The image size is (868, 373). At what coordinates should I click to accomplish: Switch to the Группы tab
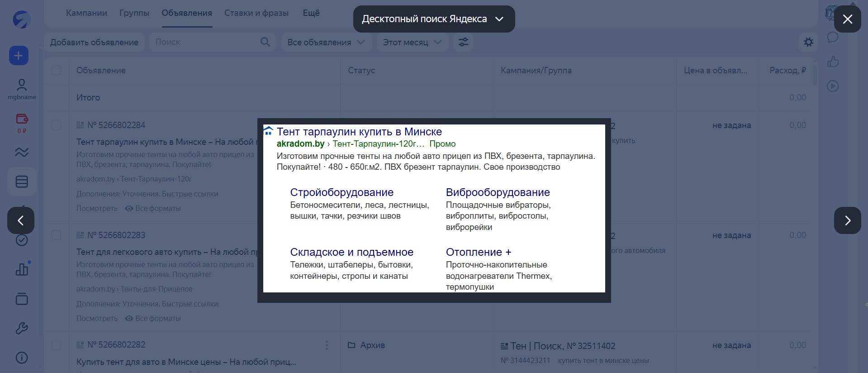[x=134, y=13]
